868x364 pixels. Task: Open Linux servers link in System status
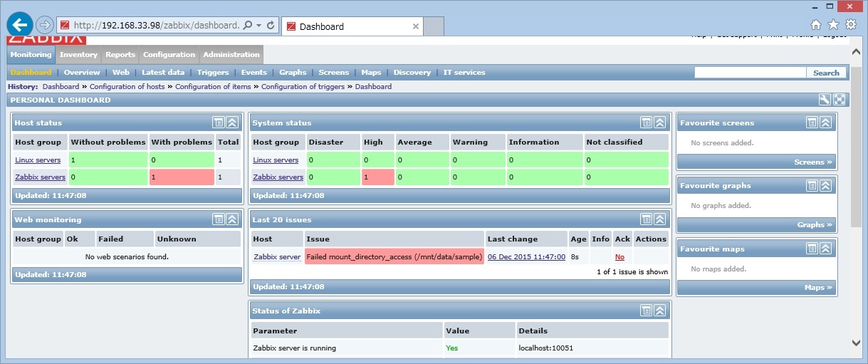[276, 160]
